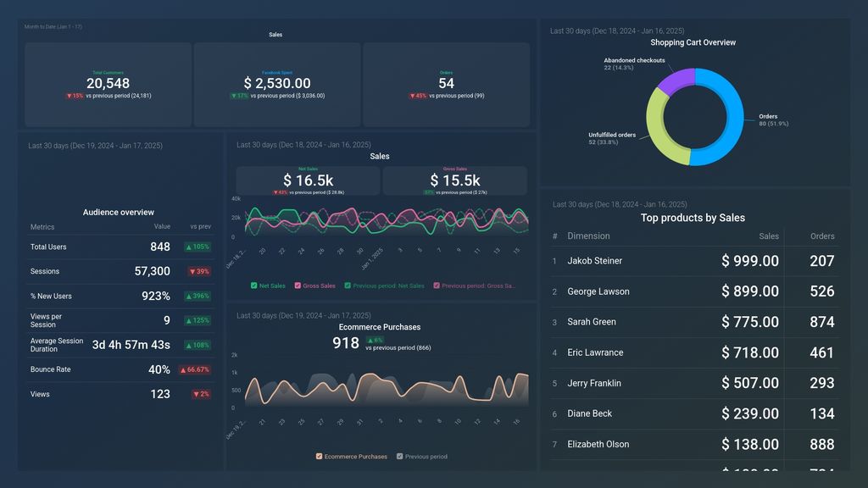Click the Bounce Rate 66.67% badge
The height and width of the screenshot is (488, 868).
click(x=194, y=369)
